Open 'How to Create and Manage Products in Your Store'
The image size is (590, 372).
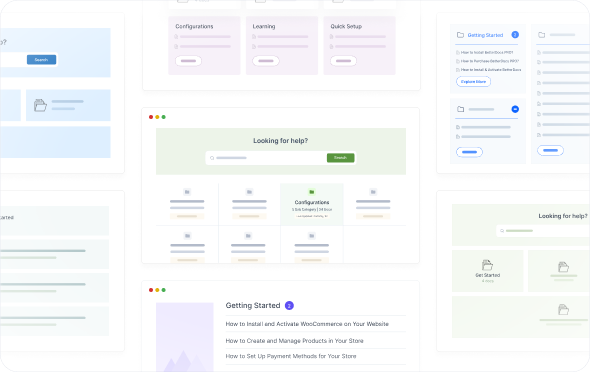click(295, 341)
